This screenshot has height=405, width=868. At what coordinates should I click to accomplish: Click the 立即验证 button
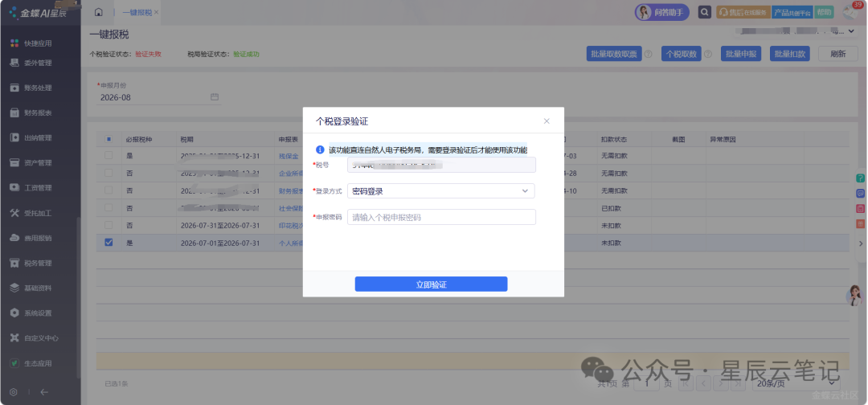click(432, 284)
